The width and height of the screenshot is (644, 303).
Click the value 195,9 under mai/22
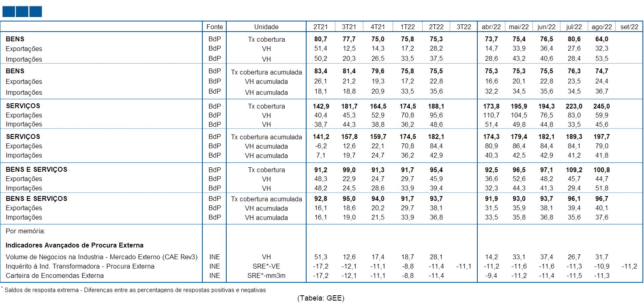pos(519,106)
